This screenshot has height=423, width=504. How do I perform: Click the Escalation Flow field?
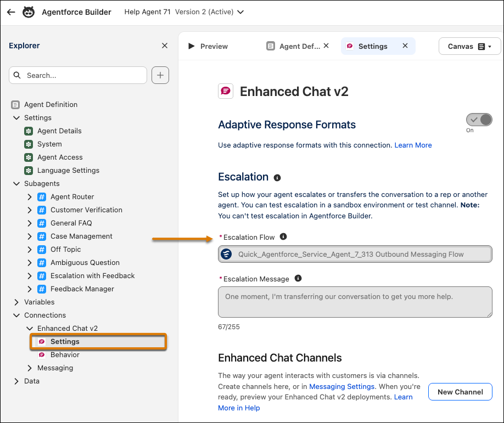tap(355, 254)
